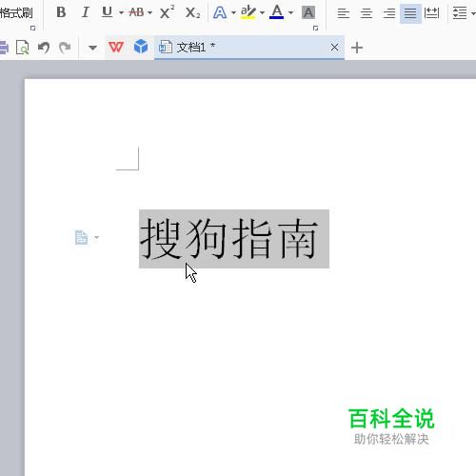476x476 pixels.
Task: Apply blue font color to text
Action: (276, 12)
